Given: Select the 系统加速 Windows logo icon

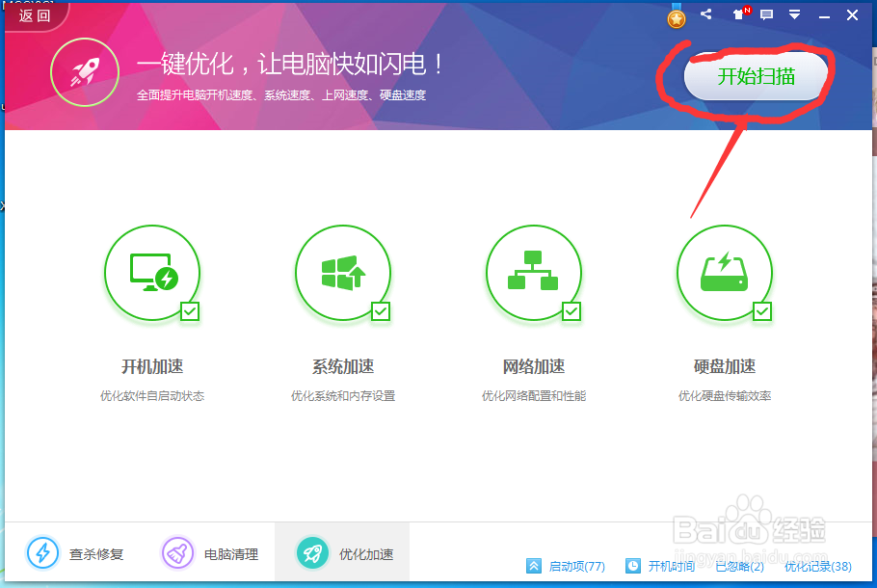Looking at the screenshot, I should coord(343,273).
